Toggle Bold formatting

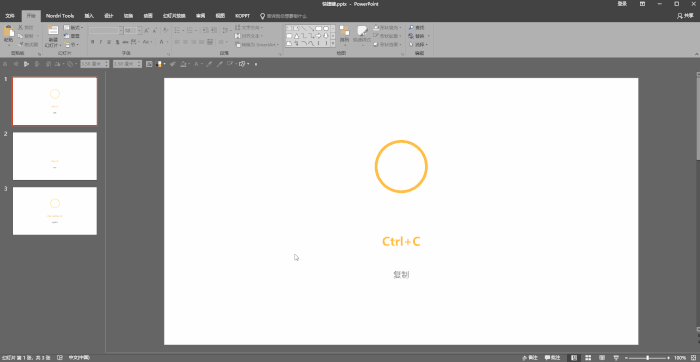point(92,42)
